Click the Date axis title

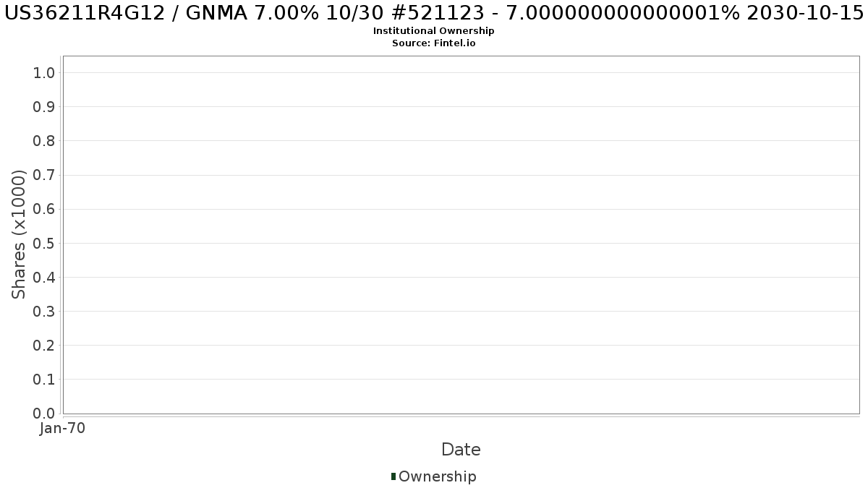(461, 450)
